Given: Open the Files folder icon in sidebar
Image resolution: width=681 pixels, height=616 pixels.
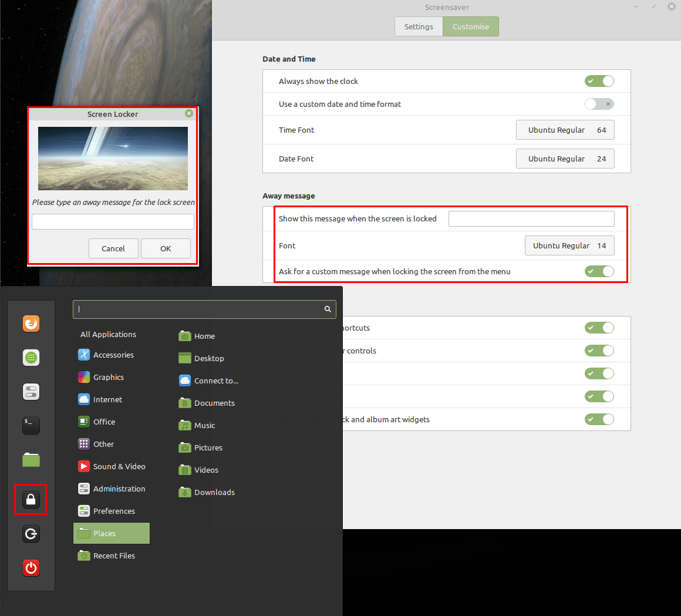Looking at the screenshot, I should (x=31, y=460).
